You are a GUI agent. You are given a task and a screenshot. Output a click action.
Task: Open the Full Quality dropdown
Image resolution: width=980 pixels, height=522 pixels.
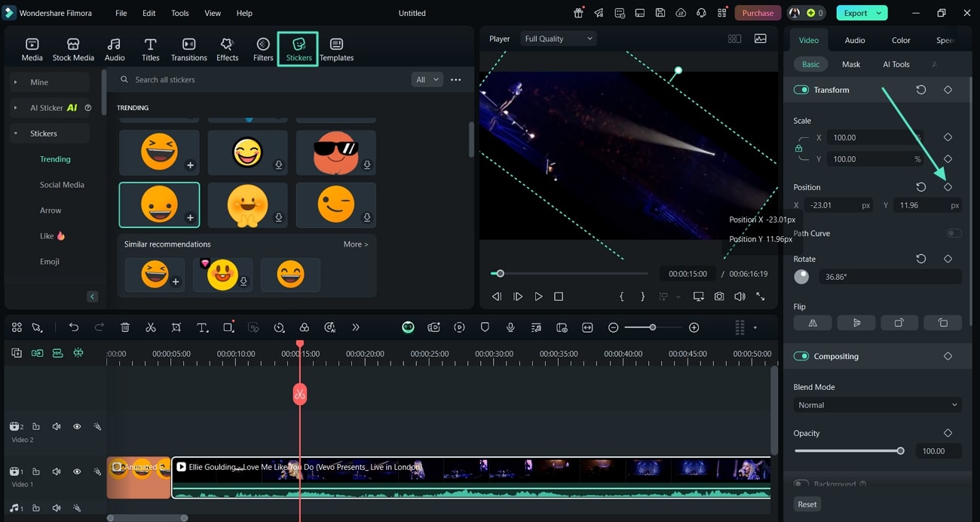tap(558, 38)
